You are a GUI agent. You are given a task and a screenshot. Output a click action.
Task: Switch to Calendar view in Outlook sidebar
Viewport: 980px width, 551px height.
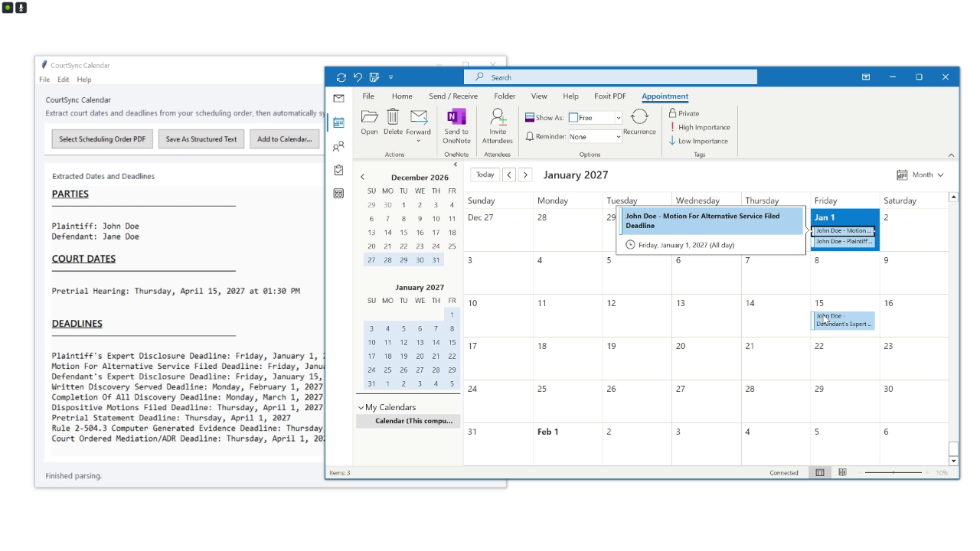pyautogui.click(x=338, y=122)
